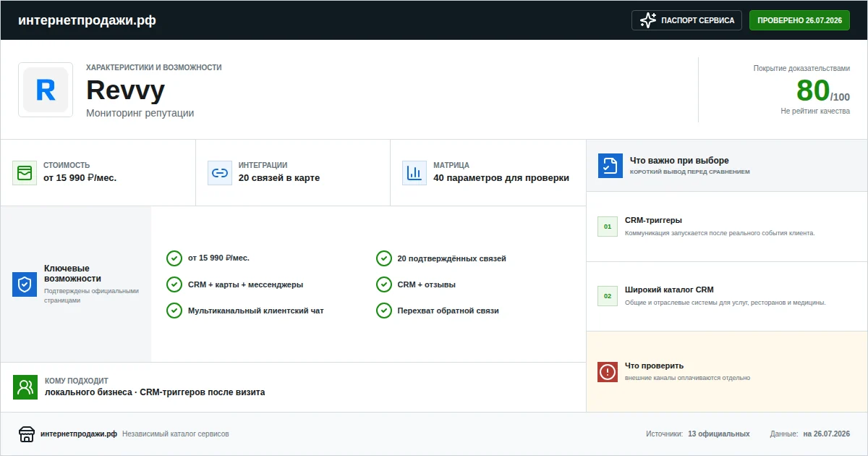This screenshot has width=868, height=456.
Task: Click the 01 number badge
Action: click(608, 227)
